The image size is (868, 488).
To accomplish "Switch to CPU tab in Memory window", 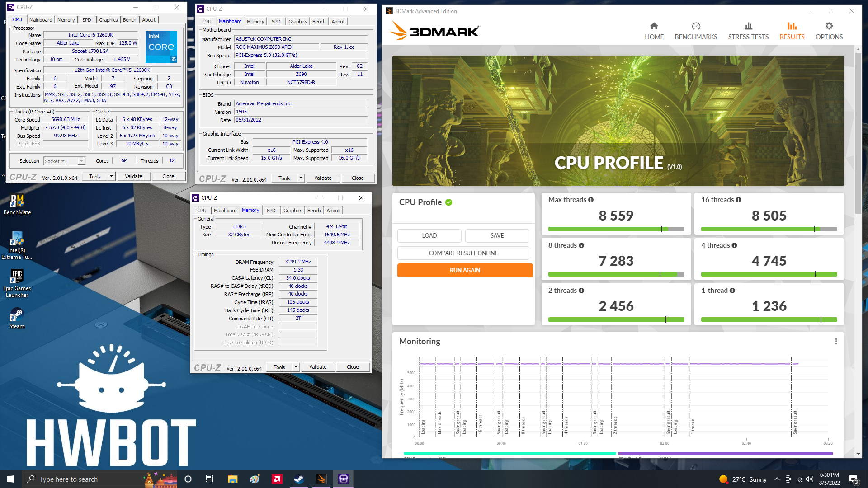I will pos(202,211).
